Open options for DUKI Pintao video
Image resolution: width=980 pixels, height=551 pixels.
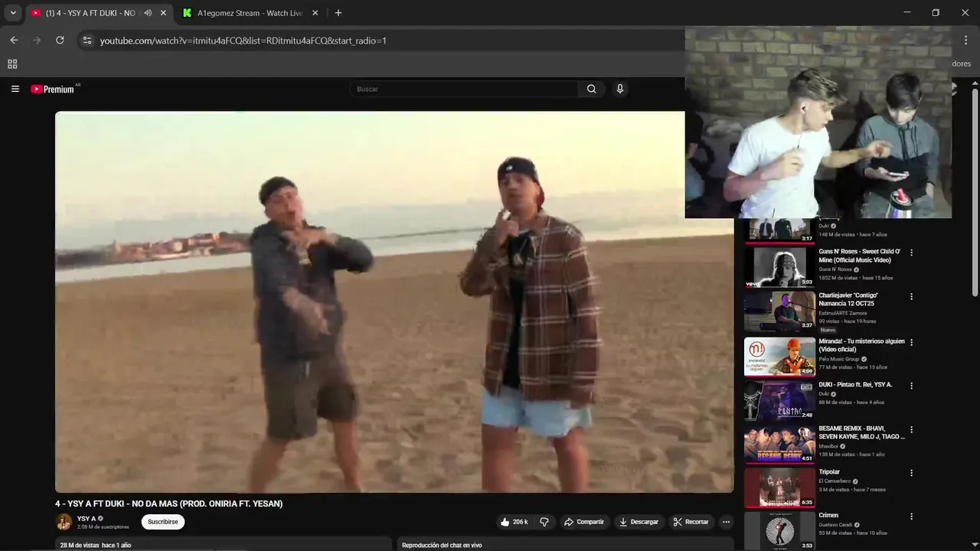pos(911,386)
